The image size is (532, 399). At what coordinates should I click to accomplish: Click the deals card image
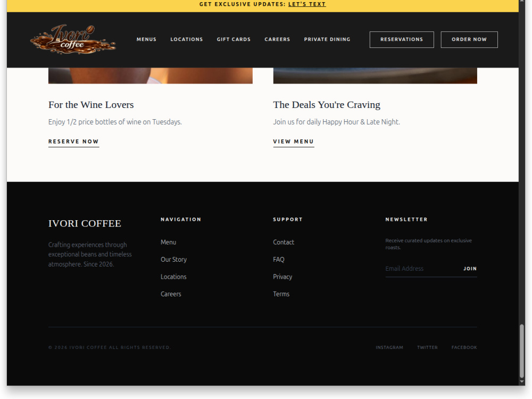375,76
